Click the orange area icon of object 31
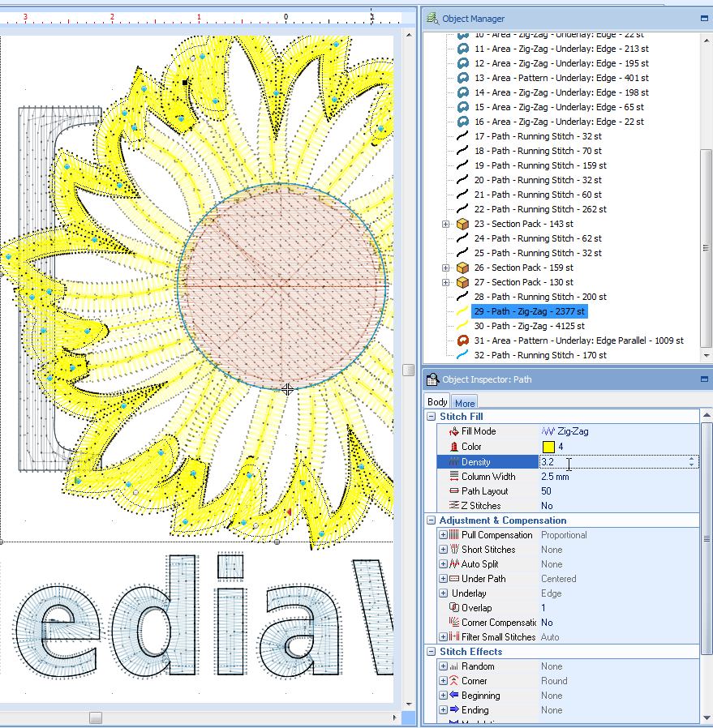This screenshot has width=713, height=728. 462,340
